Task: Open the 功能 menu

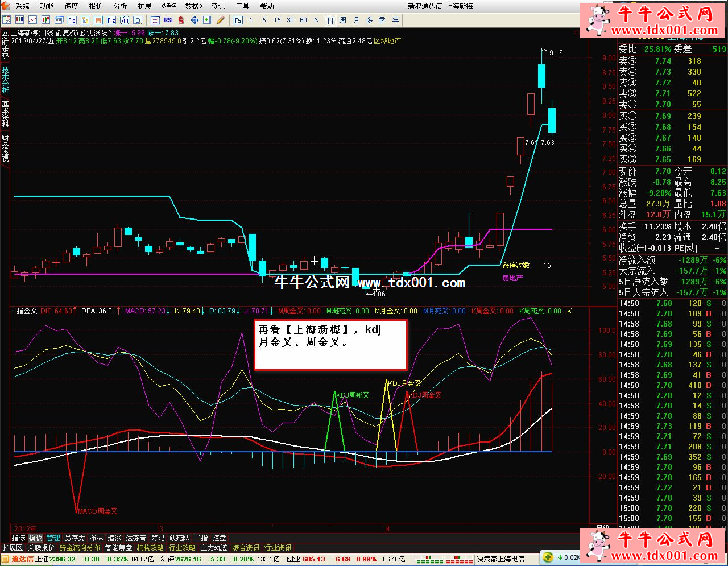Action: pyautogui.click(x=47, y=6)
